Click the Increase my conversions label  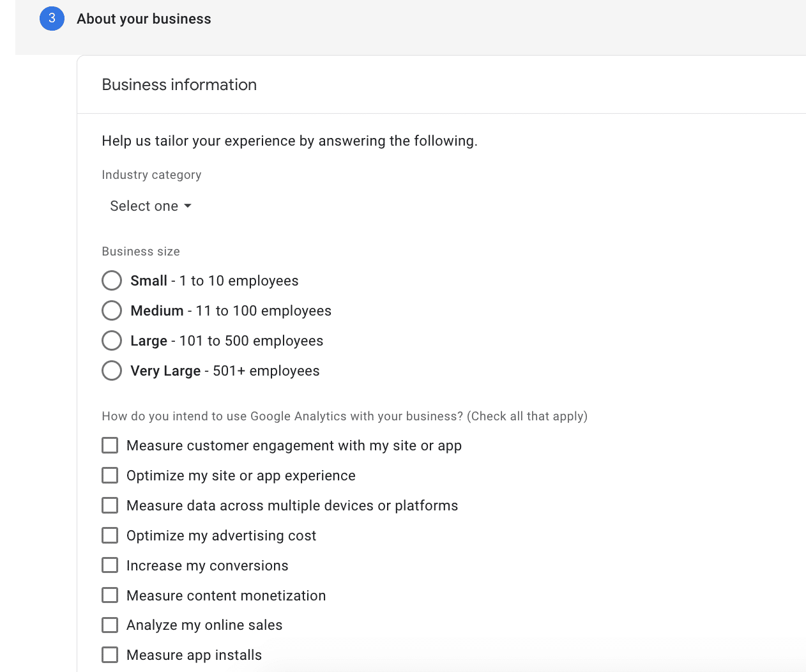pos(208,566)
